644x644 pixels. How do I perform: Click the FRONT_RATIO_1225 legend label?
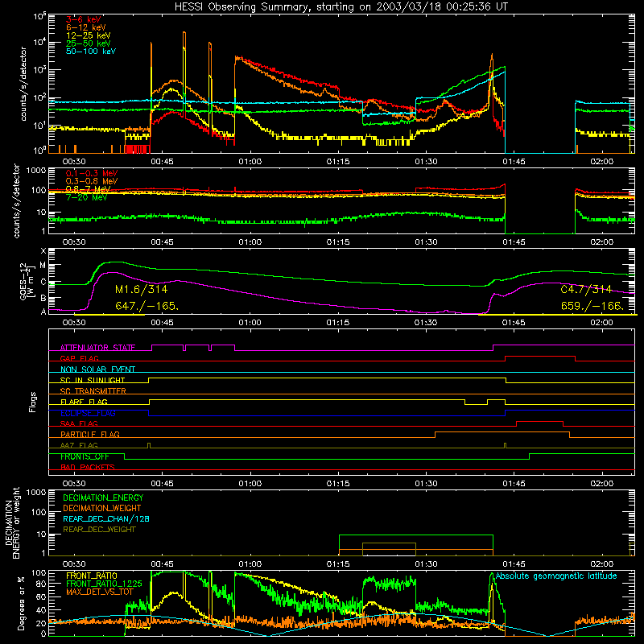pyautogui.click(x=104, y=584)
